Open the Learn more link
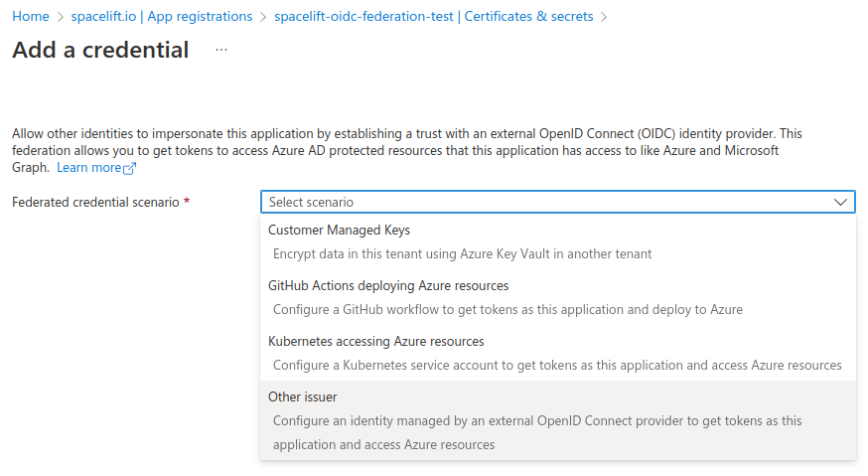This screenshot has width=868, height=476. tap(88, 168)
